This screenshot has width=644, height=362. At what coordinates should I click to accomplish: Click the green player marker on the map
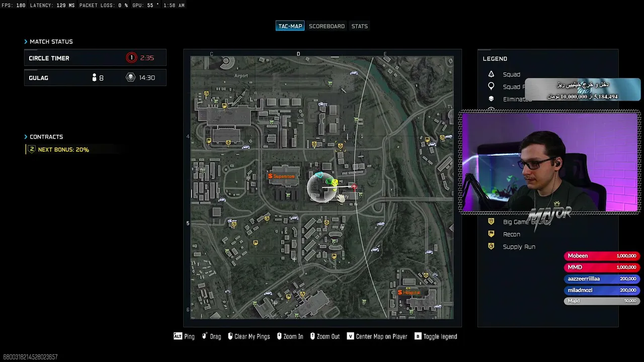click(x=329, y=180)
